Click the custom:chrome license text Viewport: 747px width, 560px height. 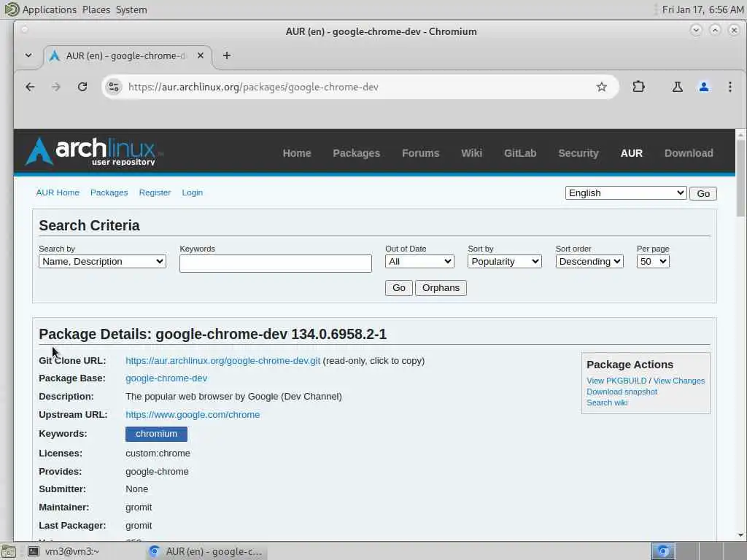[x=158, y=454]
